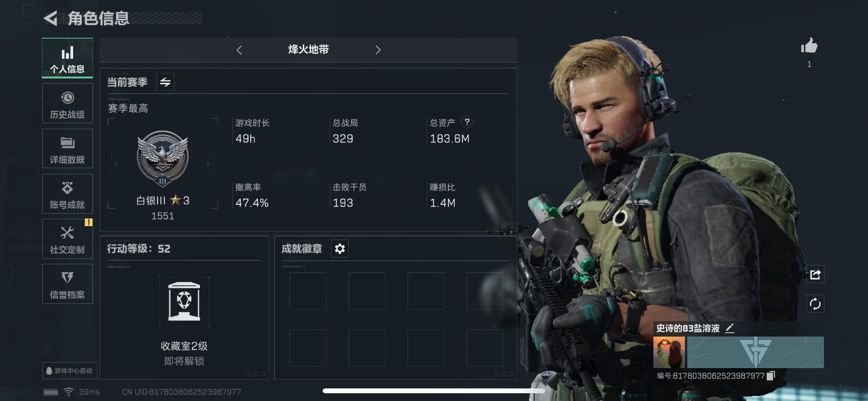Open the 信誉档案 sidebar entry

(x=67, y=284)
